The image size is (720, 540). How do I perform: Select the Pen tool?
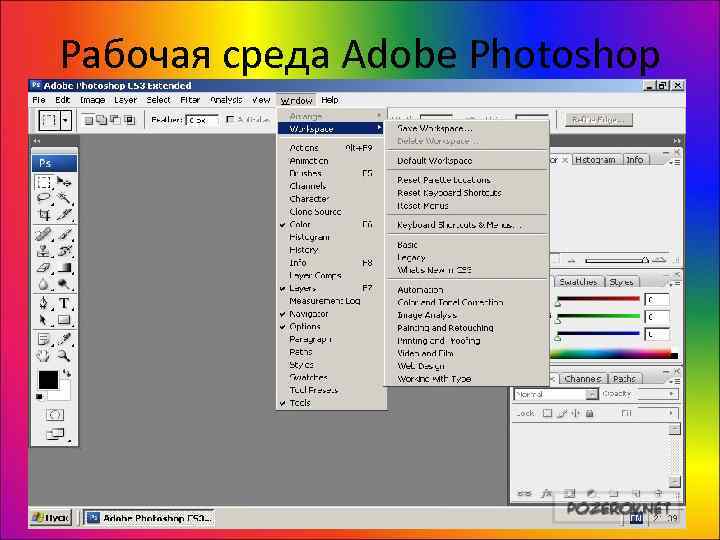point(44,303)
